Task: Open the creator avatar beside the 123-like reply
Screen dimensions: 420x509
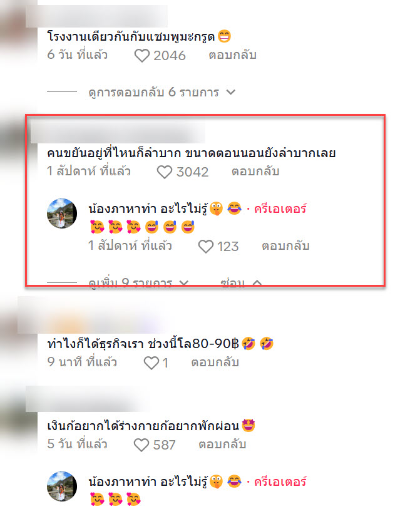Action: pos(62,213)
